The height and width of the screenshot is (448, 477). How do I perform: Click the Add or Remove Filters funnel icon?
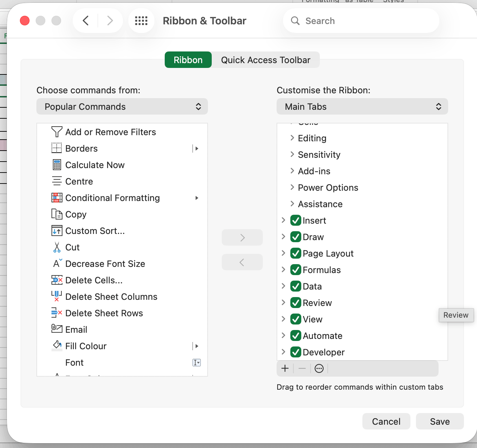(x=57, y=132)
